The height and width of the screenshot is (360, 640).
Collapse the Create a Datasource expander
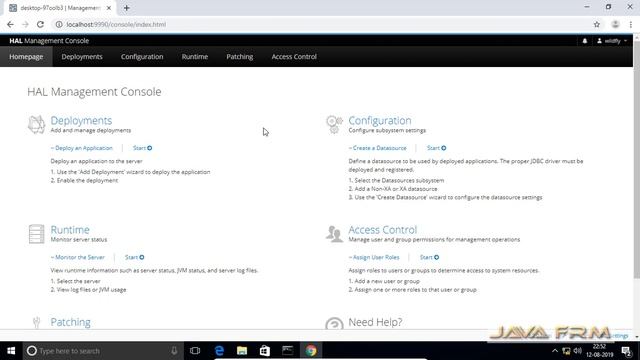[378, 148]
